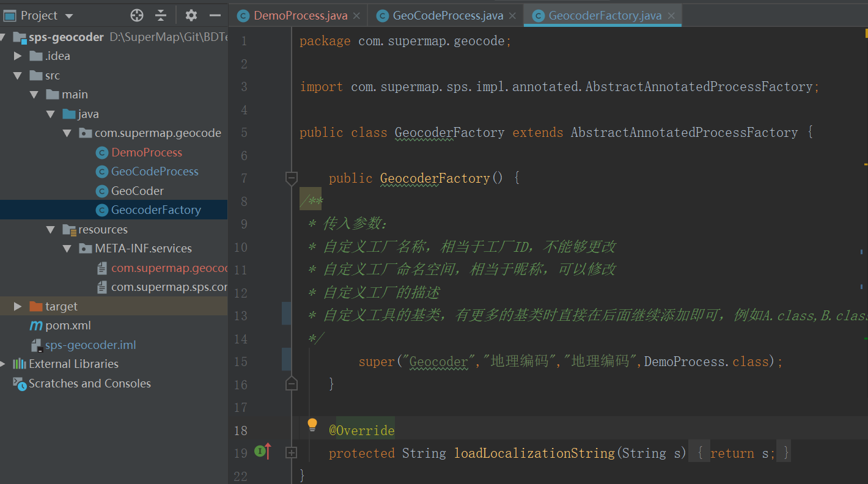Click the yellow warning stripe marker in right gutter
Screen dimensions: 868x484
click(866, 164)
